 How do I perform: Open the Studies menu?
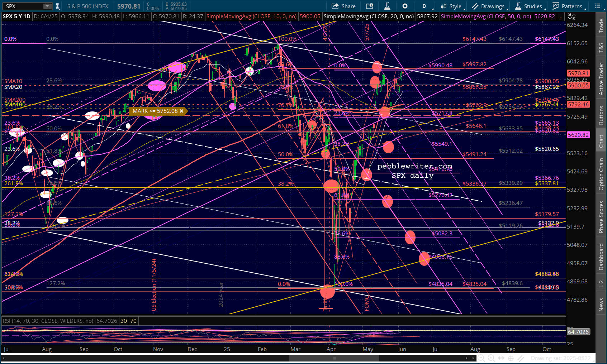click(529, 6)
